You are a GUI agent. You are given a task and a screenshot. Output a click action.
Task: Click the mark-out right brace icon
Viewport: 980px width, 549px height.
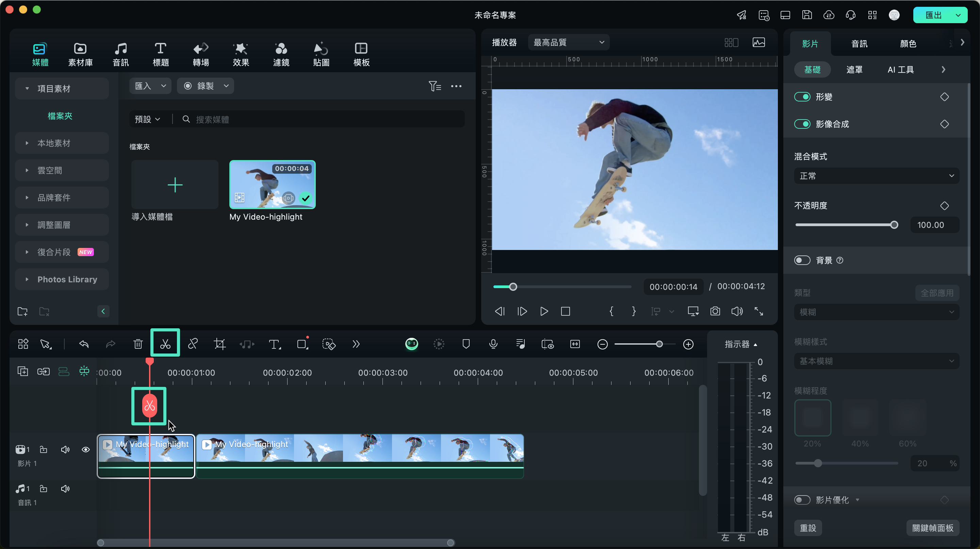coord(633,311)
